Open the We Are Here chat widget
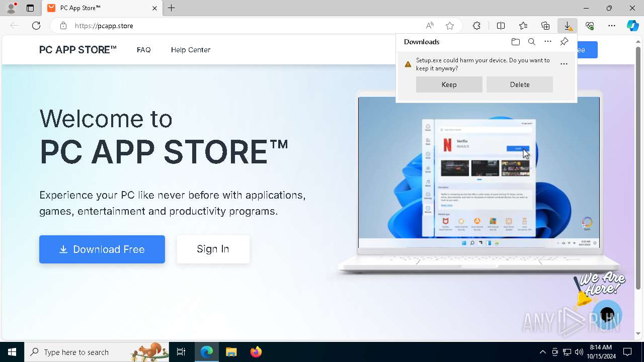 [607, 315]
